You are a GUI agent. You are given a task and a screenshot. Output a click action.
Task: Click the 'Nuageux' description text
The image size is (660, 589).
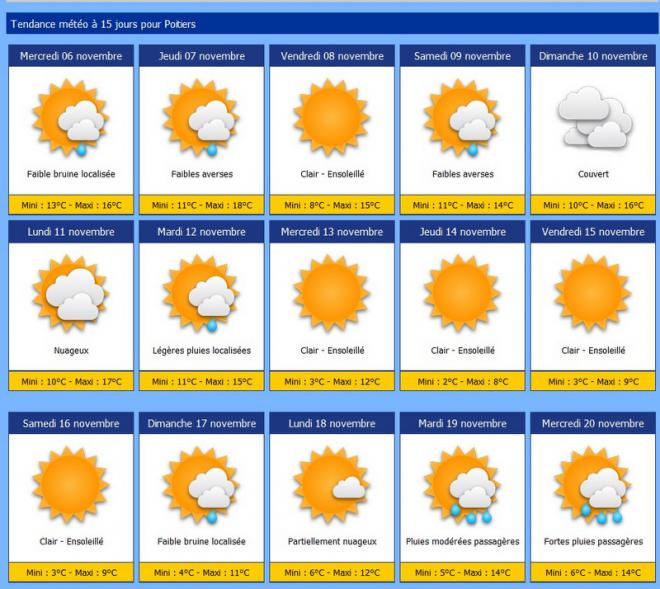[x=71, y=350]
